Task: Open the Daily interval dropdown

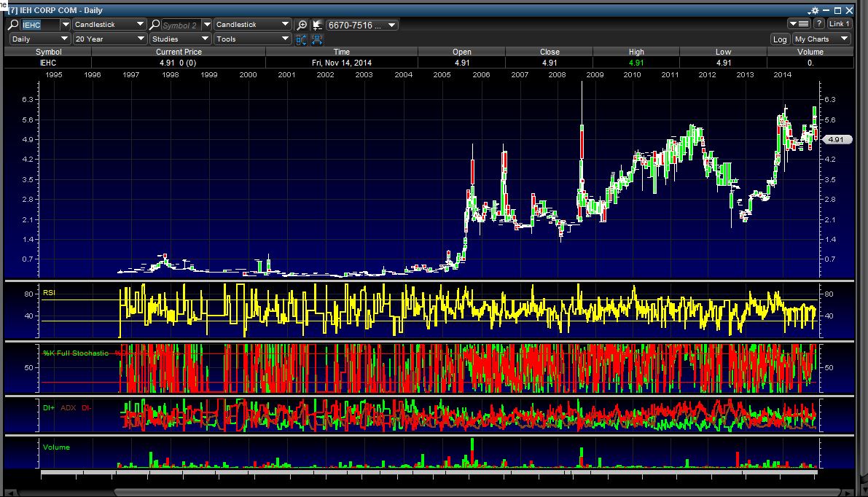Action: (40, 39)
